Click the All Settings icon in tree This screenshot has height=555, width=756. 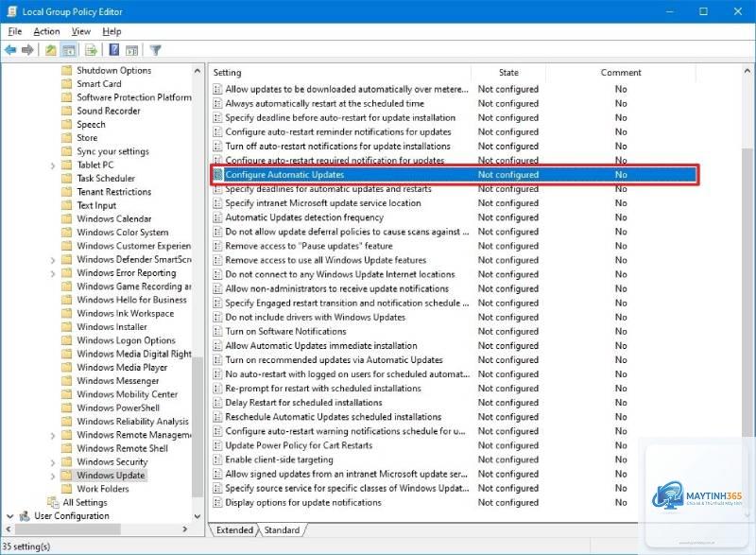tap(53, 502)
